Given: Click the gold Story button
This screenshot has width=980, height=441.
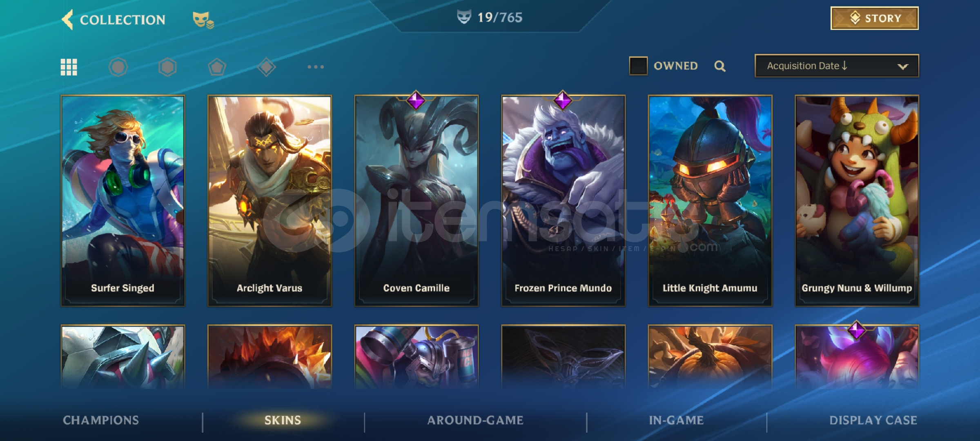Looking at the screenshot, I should pos(874,18).
